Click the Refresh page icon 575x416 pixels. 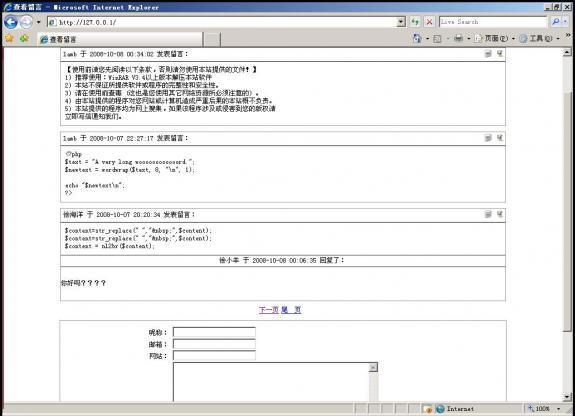tap(415, 22)
